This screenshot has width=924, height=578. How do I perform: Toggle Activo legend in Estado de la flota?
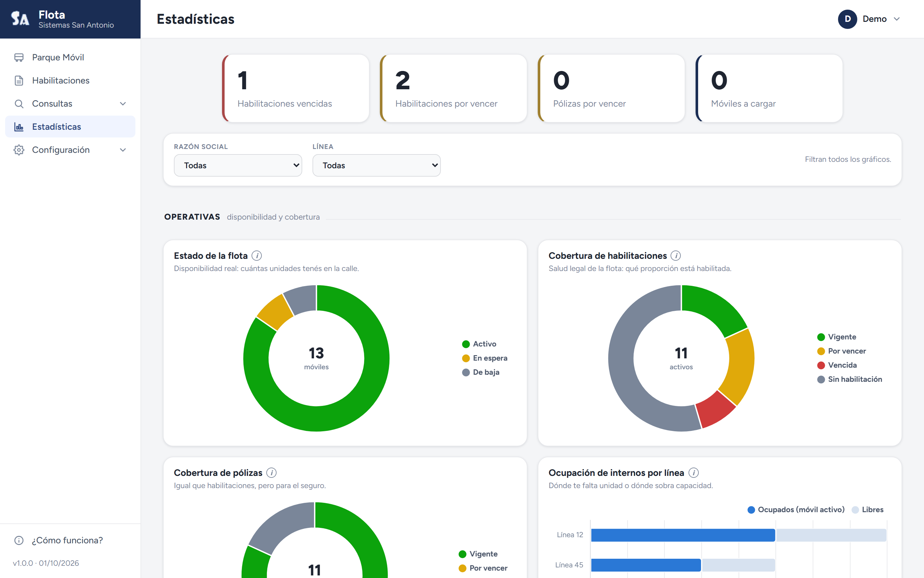[479, 344]
